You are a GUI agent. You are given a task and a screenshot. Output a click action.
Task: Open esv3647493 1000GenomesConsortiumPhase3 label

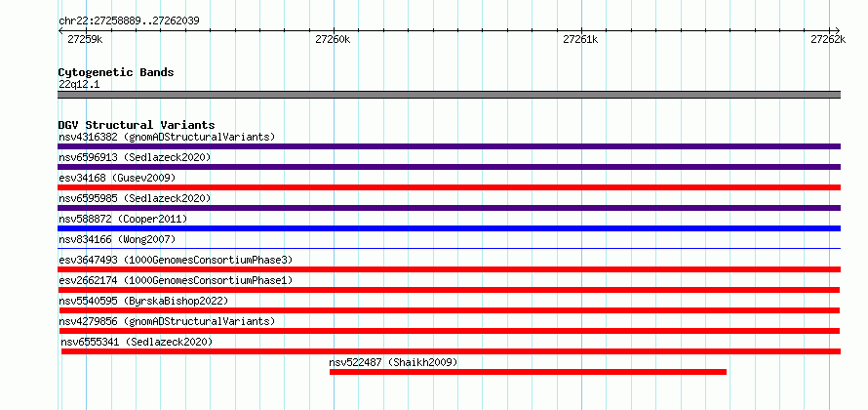(176, 260)
